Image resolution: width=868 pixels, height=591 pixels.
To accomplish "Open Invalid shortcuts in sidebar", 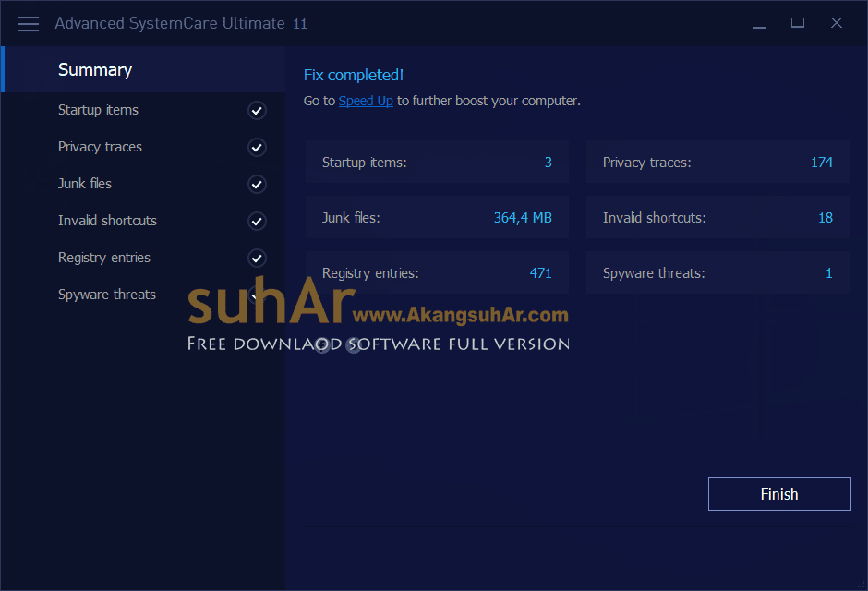I will 107,221.
